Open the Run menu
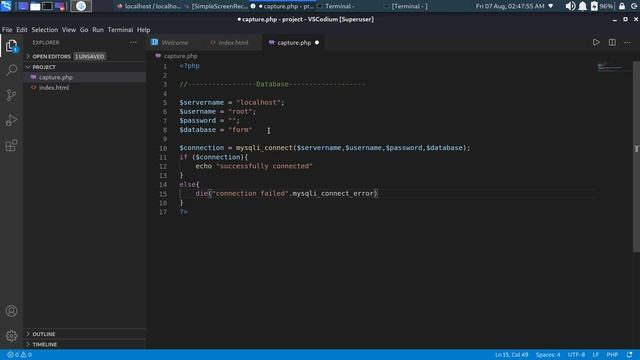This screenshot has height=360, width=640. coord(98,30)
